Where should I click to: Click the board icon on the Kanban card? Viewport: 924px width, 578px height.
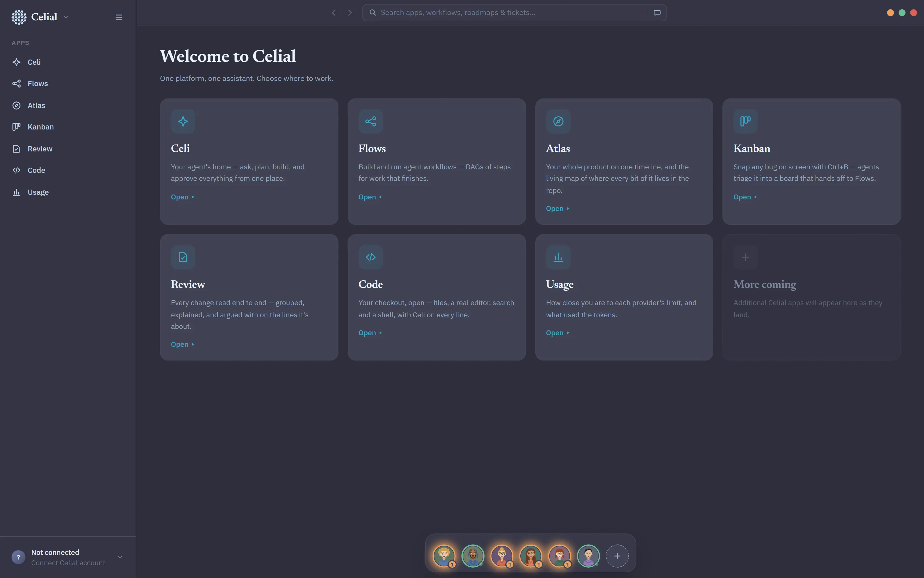[745, 122]
